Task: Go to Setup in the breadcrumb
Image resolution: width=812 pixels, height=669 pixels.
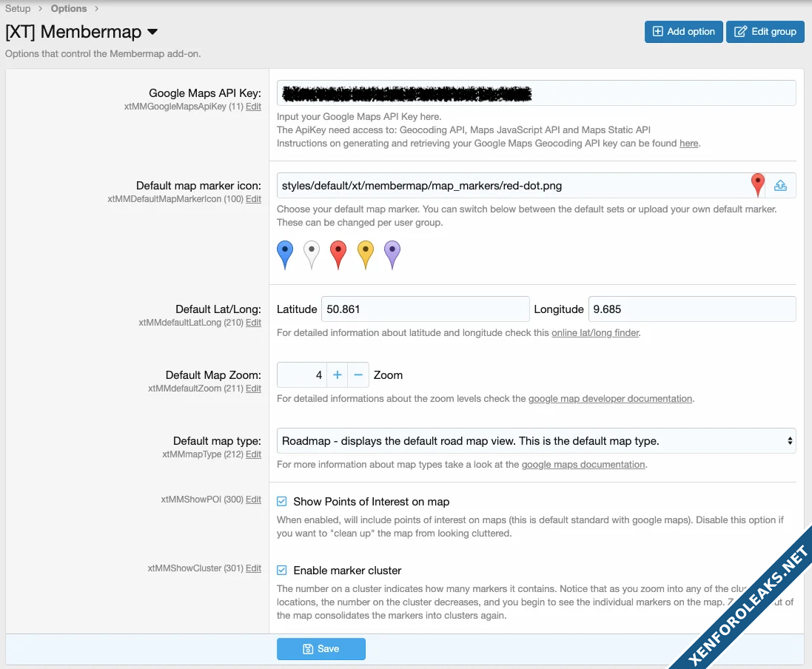Action: pos(18,9)
